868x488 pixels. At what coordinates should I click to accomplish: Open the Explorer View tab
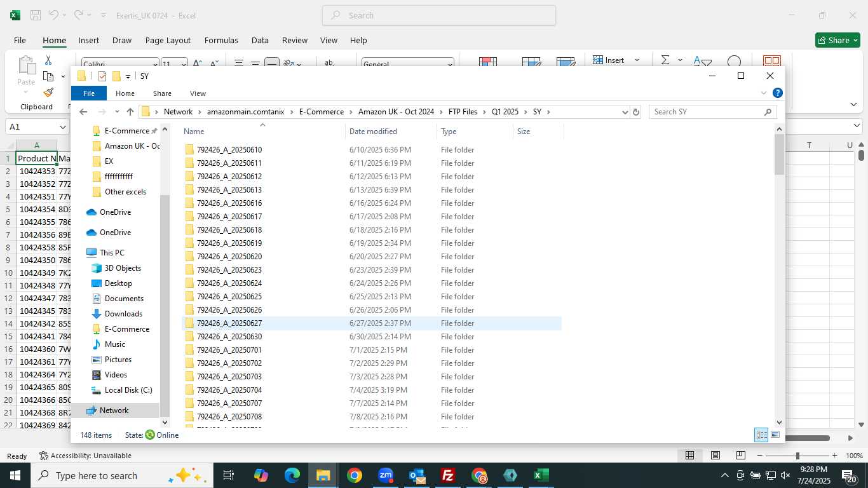click(198, 93)
